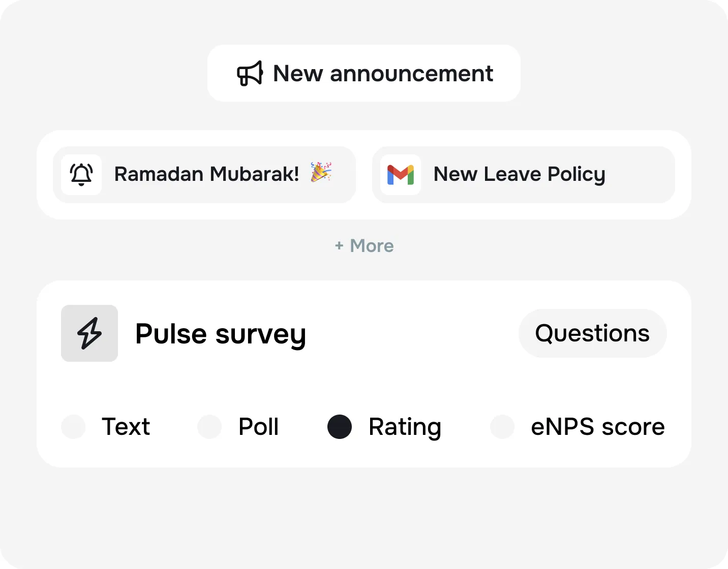
Task: Click the party popper emoji
Action: coord(321,172)
